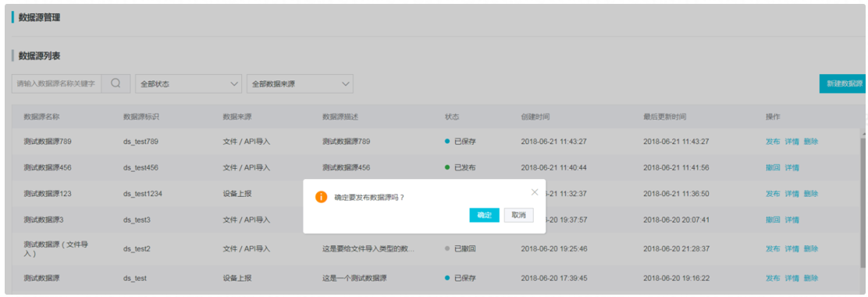Click 撤回 link for 测试数据源3
The image size is (868, 297).
[773, 220]
